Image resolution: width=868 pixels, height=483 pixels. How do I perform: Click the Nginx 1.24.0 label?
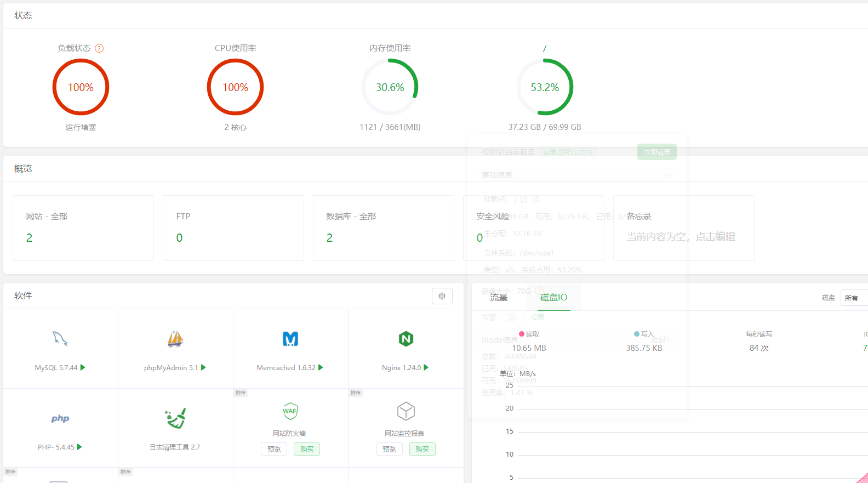(x=402, y=368)
